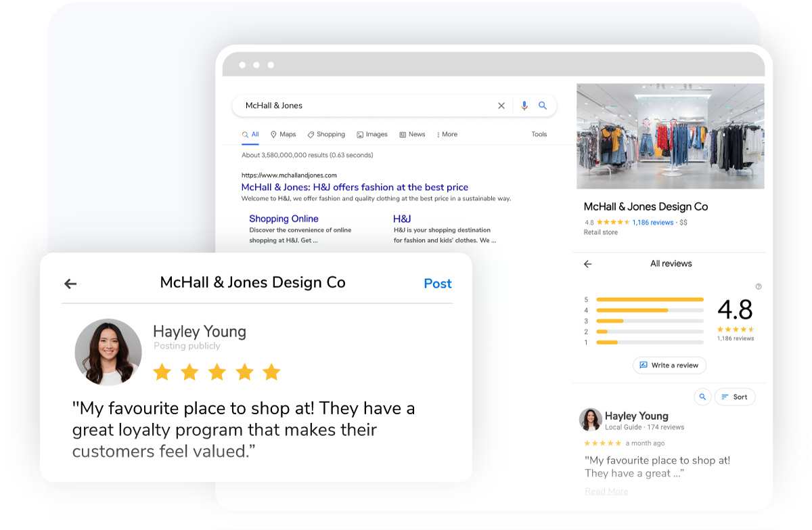Set rating to two stars
The width and height of the screenshot is (812, 530).
point(189,372)
